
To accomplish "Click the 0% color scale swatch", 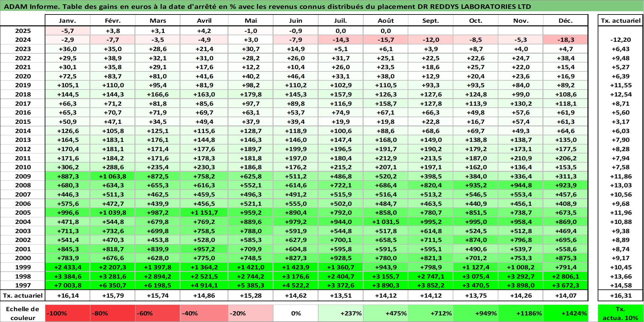I will tap(296, 313).
